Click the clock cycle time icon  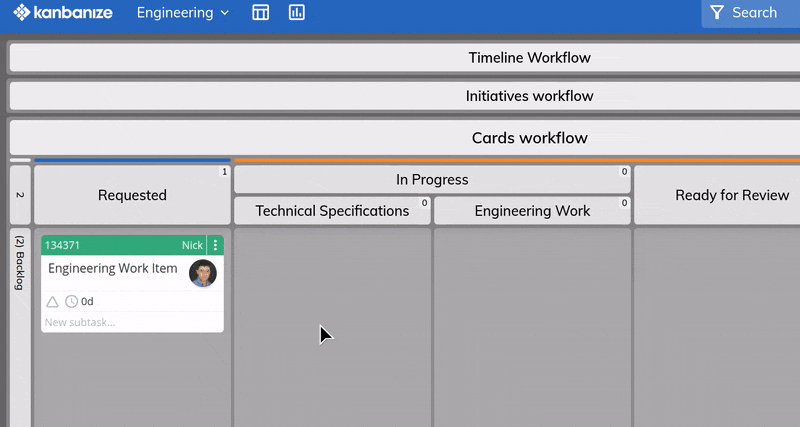click(71, 302)
